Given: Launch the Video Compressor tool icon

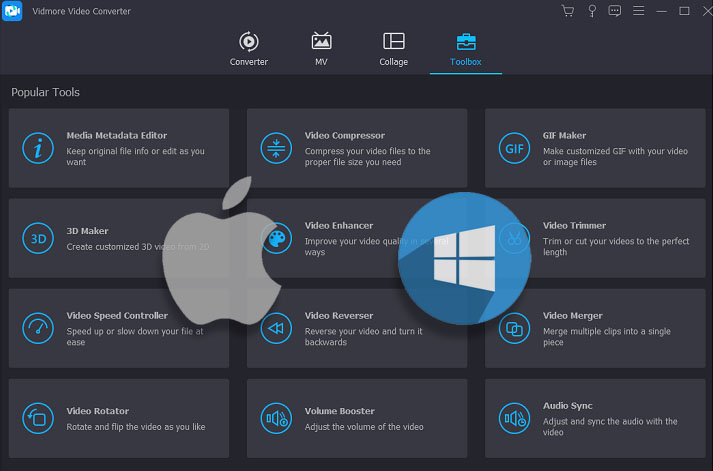Looking at the screenshot, I should (x=276, y=149).
